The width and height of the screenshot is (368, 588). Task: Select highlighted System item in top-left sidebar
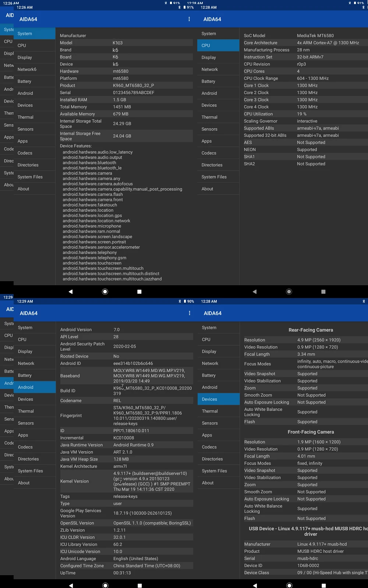[35, 33]
